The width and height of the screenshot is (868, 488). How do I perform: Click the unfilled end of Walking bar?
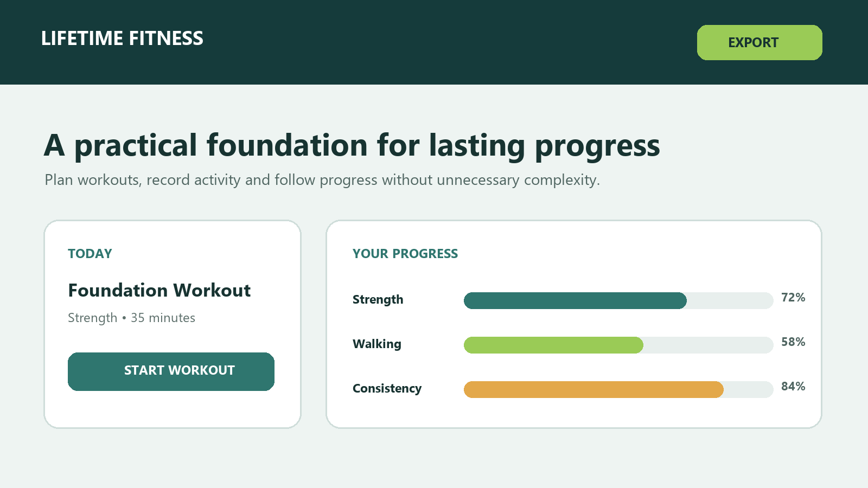point(709,345)
